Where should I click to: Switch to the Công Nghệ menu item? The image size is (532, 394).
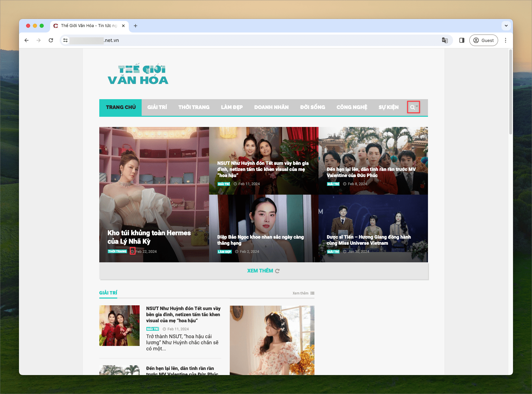point(352,107)
